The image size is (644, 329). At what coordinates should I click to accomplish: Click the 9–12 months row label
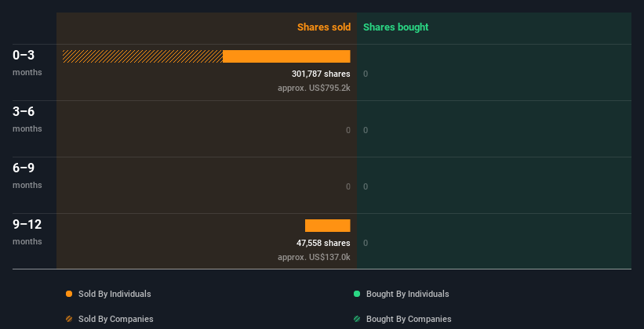27,231
